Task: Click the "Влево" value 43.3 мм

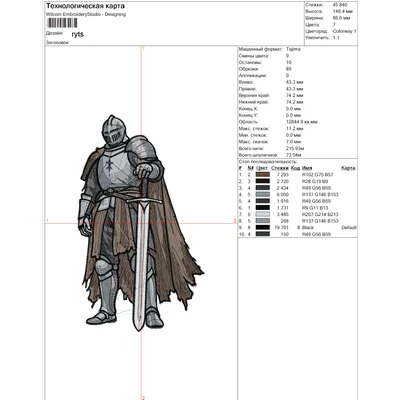Action: (295, 82)
